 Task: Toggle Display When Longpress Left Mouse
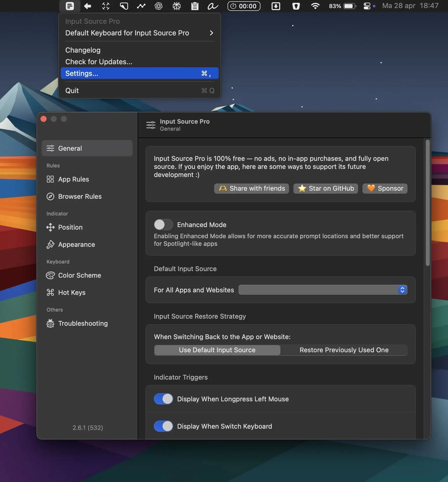(x=163, y=399)
